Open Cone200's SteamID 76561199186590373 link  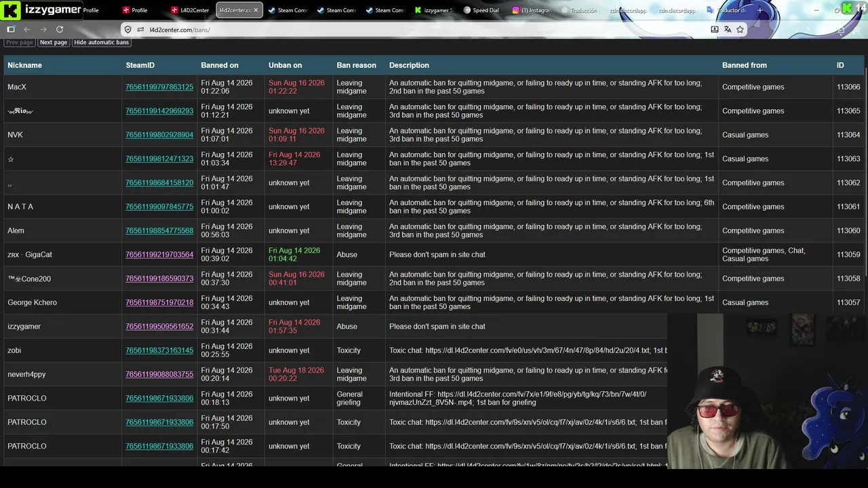(x=159, y=279)
